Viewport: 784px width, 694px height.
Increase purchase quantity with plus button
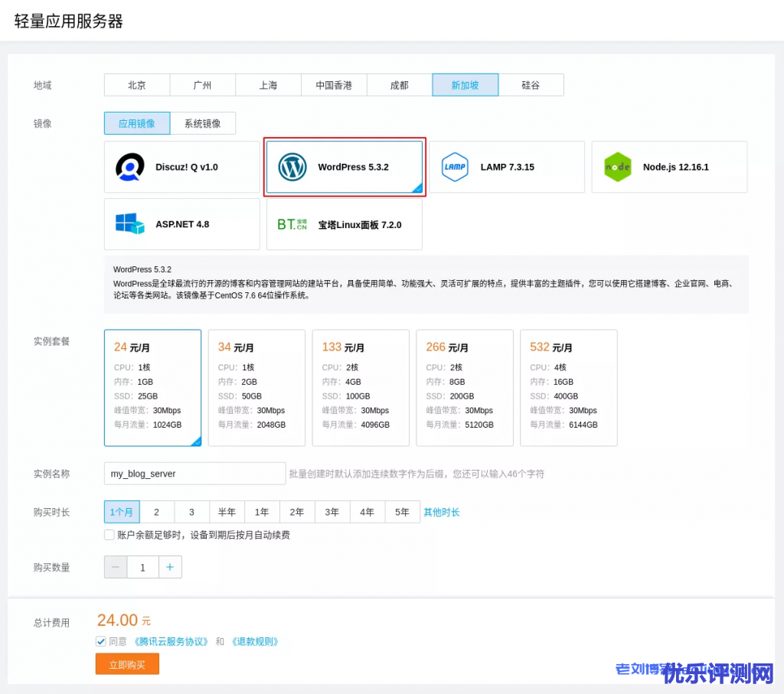click(x=170, y=567)
